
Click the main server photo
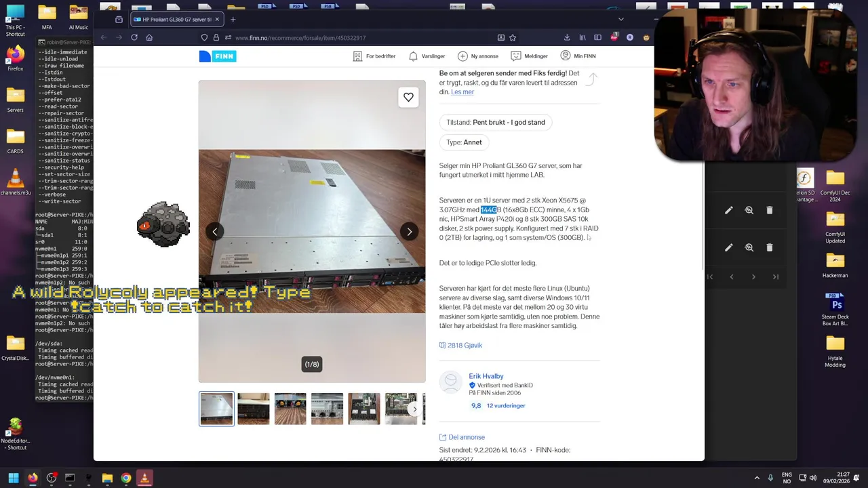(312, 231)
